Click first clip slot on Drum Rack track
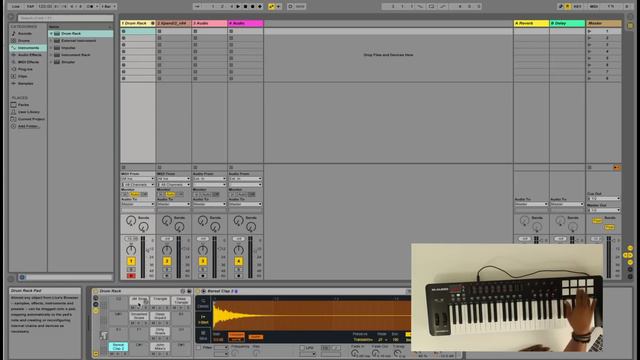 [138, 31]
